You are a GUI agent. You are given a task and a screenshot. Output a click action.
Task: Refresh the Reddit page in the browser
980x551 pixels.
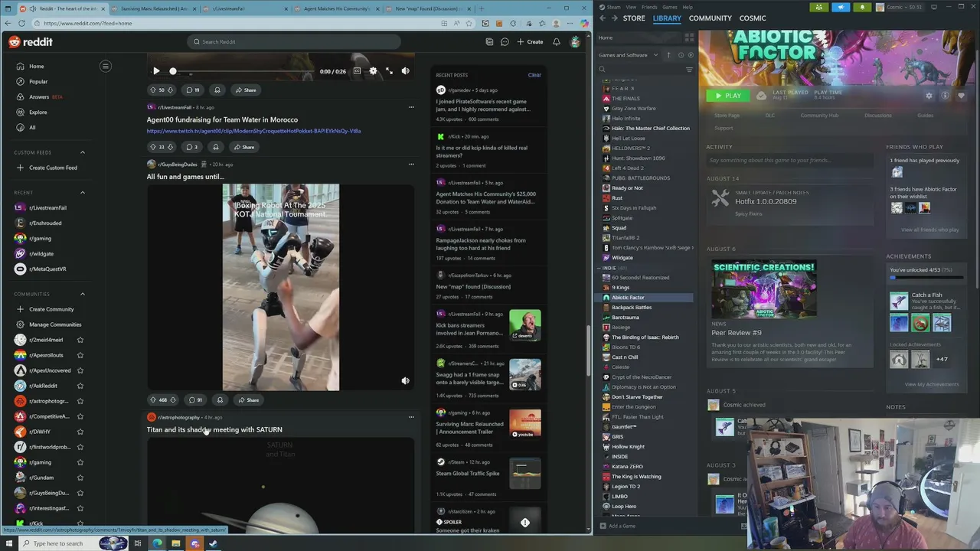click(21, 23)
